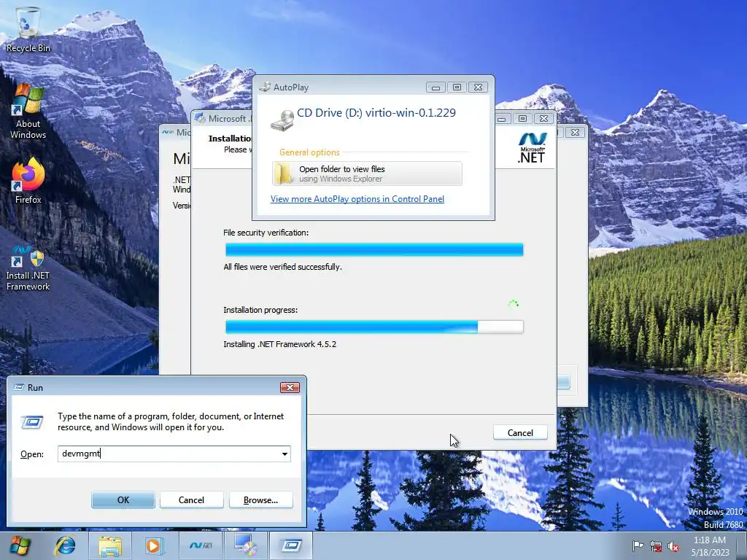Choose Open folder to view files option
The width and height of the screenshot is (747, 560).
point(367,174)
